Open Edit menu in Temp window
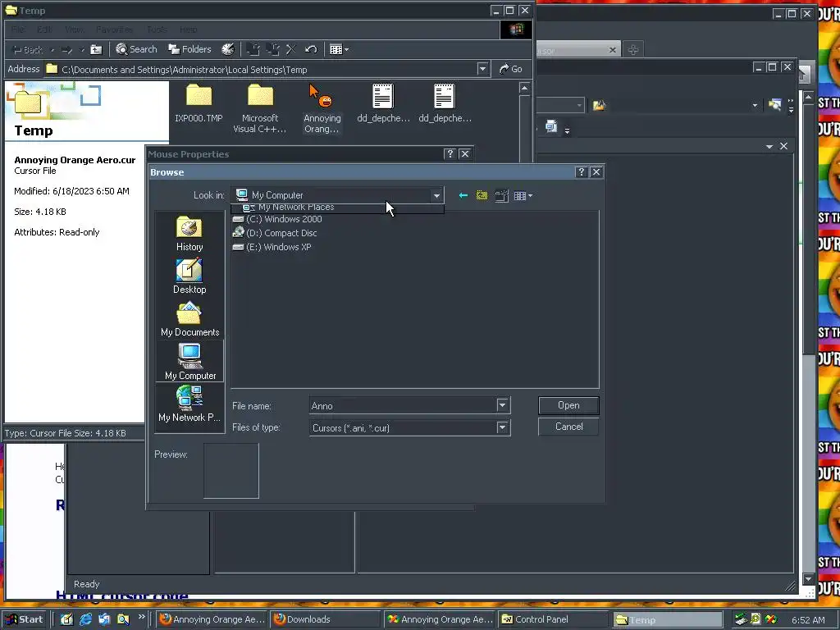The width and height of the screenshot is (840, 630). (x=44, y=30)
